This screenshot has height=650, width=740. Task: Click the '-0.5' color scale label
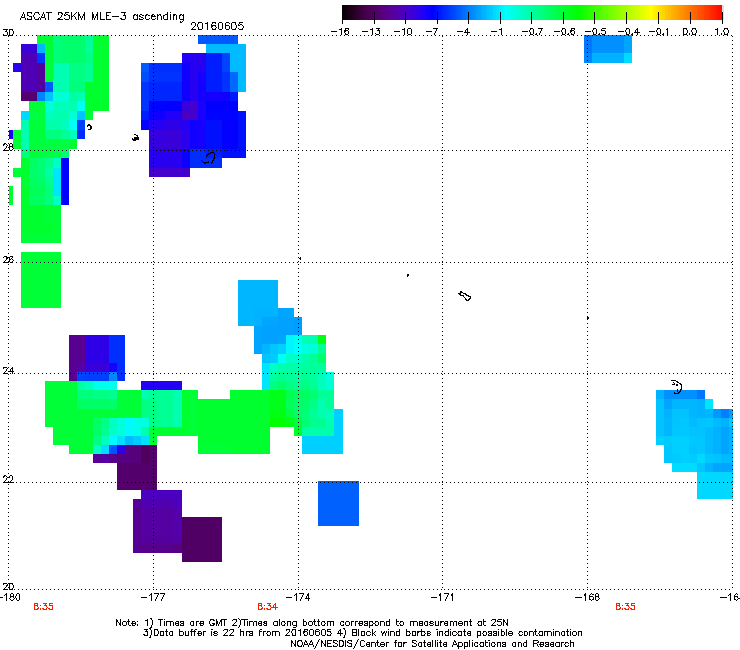pyautogui.click(x=596, y=32)
